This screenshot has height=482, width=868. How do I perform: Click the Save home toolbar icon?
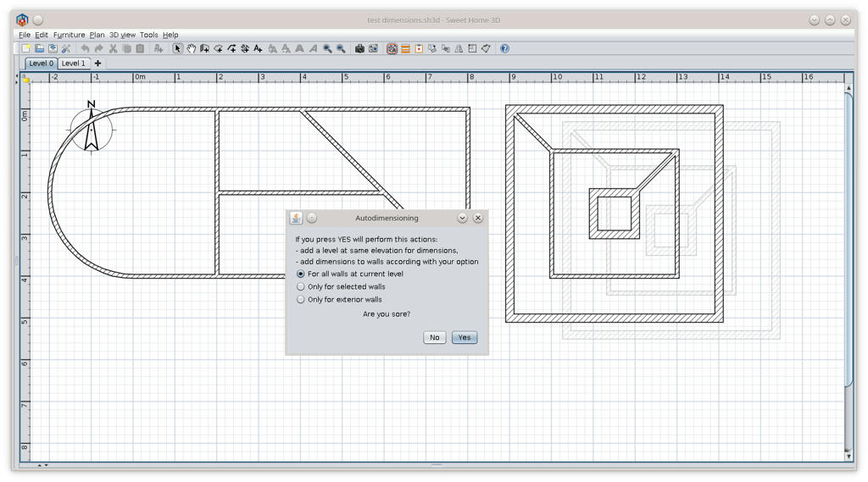click(53, 49)
